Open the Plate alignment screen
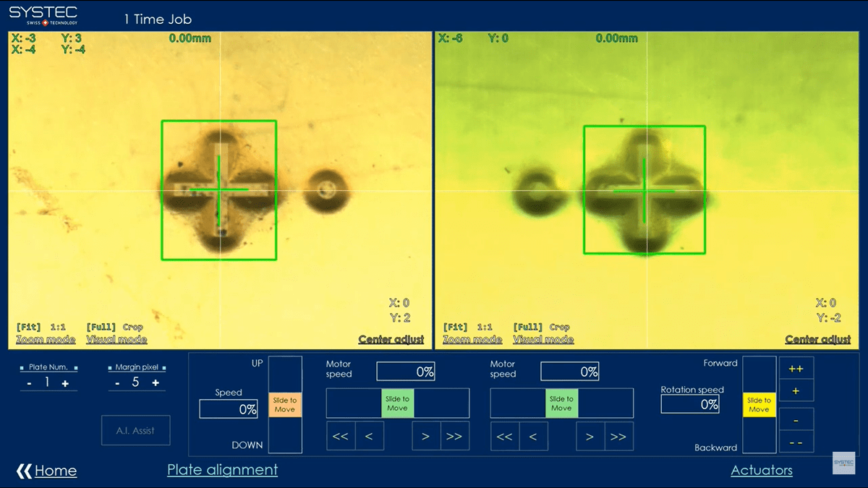The width and height of the screenshot is (868, 488). point(222,470)
